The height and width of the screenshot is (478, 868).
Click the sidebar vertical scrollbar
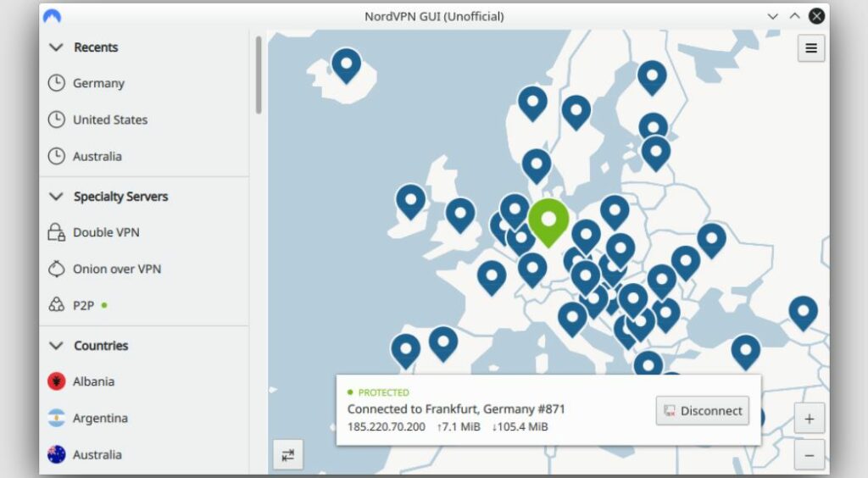[x=258, y=75]
